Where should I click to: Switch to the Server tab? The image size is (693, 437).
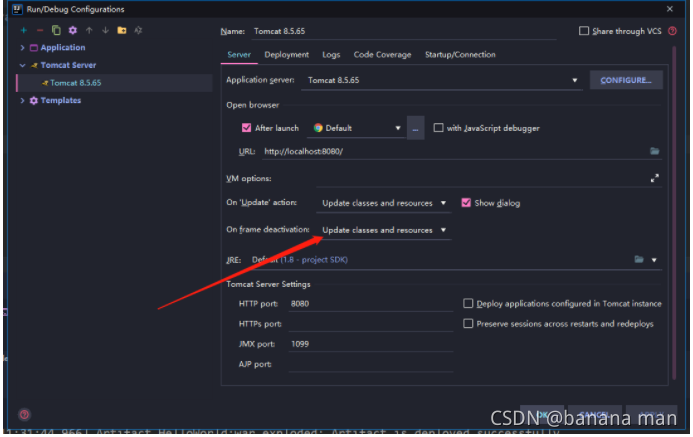pos(239,55)
